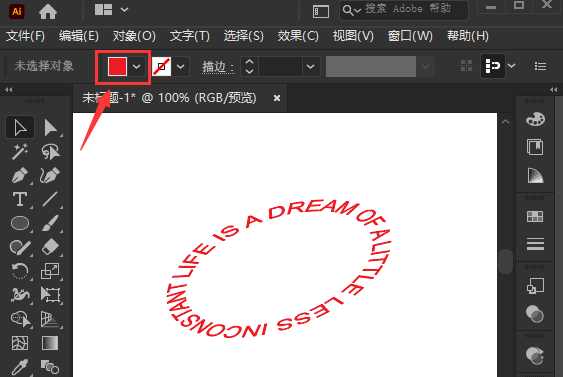Choose the Shape Builder tool
563x377 pixels.
[20, 319]
